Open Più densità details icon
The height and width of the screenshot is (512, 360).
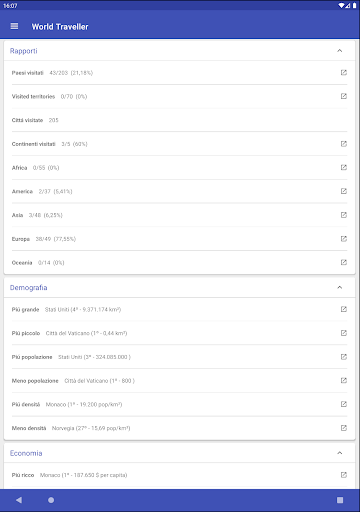point(344,404)
